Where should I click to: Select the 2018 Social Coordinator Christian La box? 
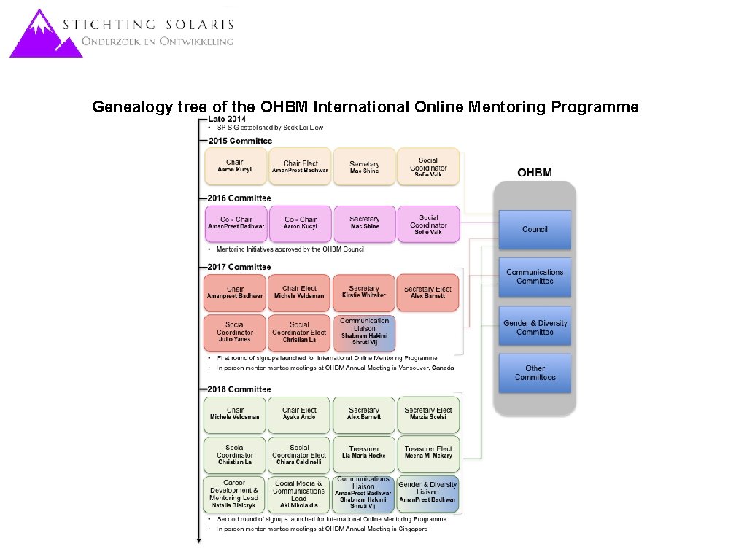pos(235,455)
